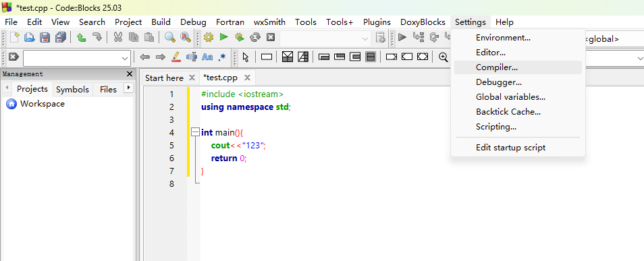Cut selection with the scissors icon
The image size is (644, 261).
[x=118, y=37]
